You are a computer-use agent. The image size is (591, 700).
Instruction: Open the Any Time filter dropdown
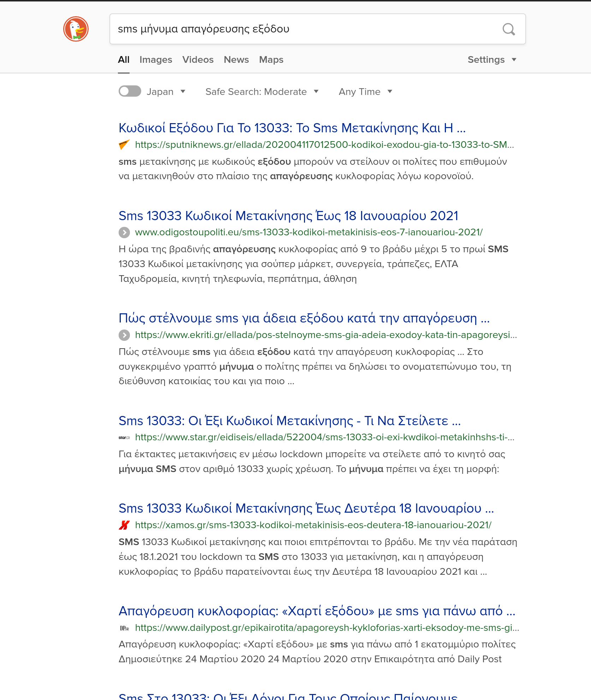click(x=366, y=92)
